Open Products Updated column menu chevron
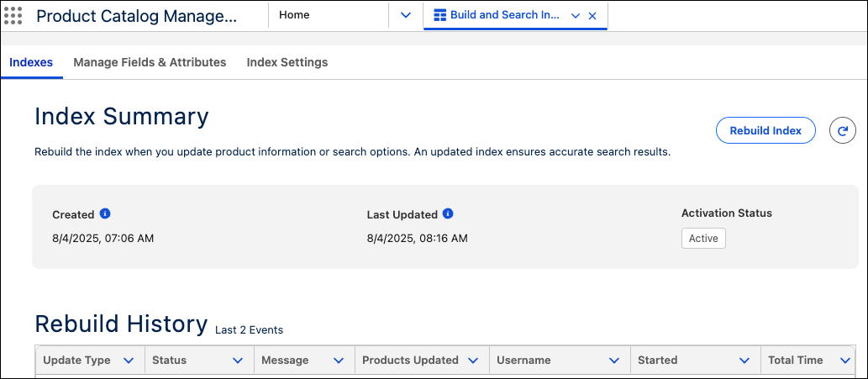 coord(473,361)
